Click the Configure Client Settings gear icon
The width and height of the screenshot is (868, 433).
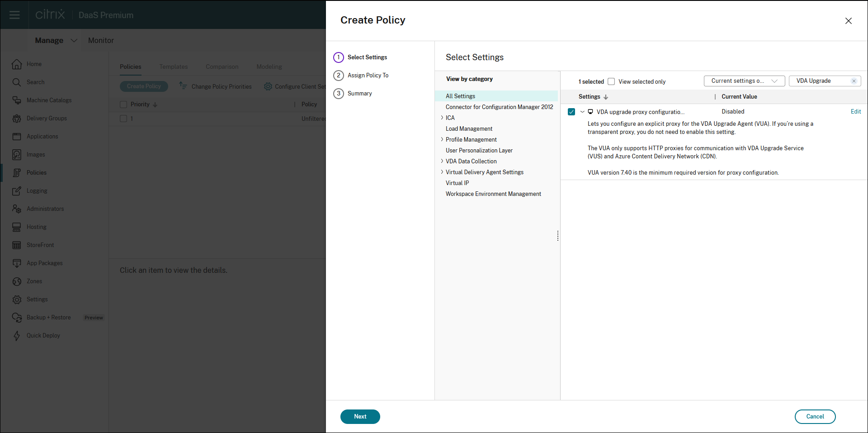pyautogui.click(x=268, y=86)
